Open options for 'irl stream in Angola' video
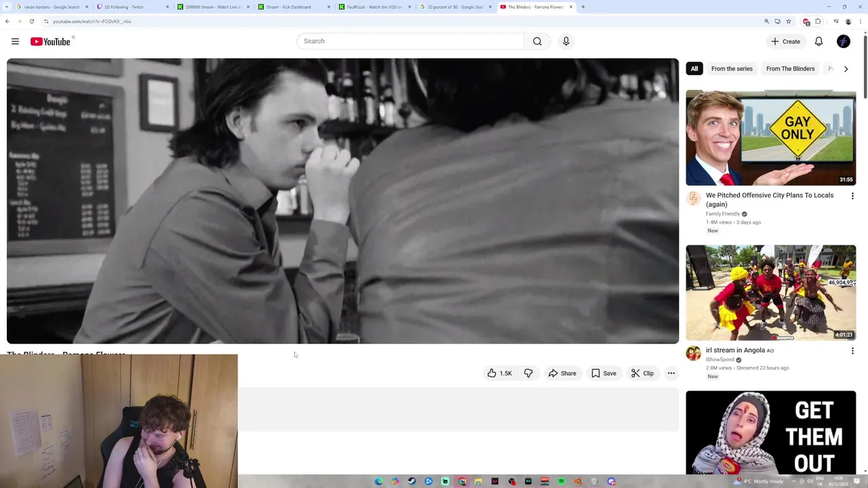The image size is (868, 488). click(x=852, y=351)
